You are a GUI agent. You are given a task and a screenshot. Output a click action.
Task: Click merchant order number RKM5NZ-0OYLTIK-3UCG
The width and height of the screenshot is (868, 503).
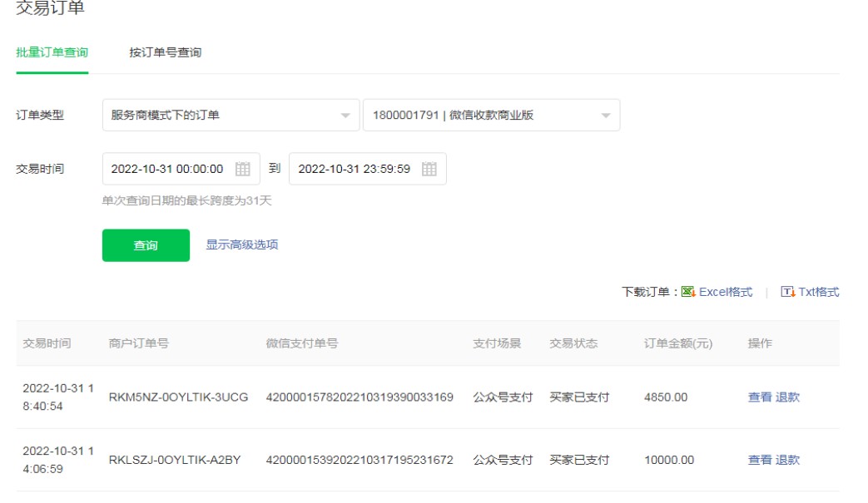click(178, 397)
